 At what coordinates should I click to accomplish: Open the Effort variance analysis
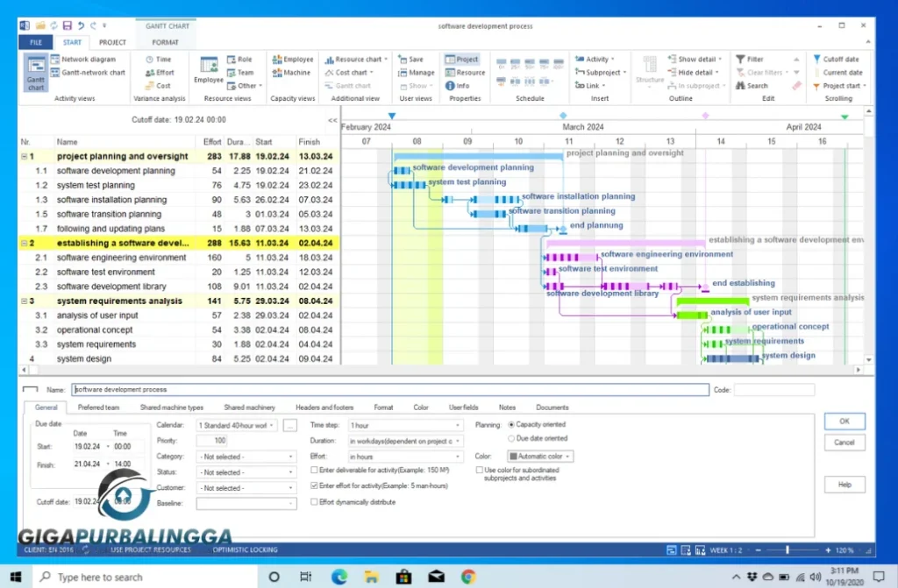(x=160, y=72)
